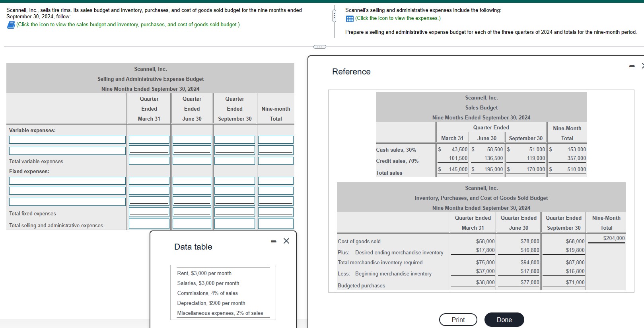Select first fixed expense name field
Screen dimensions: 644x328
(67, 181)
